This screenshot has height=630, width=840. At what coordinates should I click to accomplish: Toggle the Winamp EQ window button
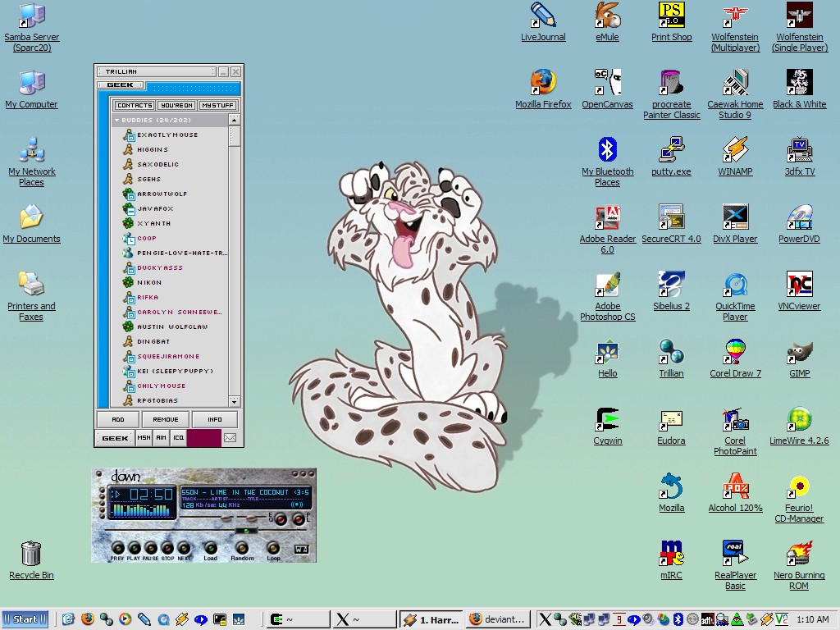tap(281, 519)
